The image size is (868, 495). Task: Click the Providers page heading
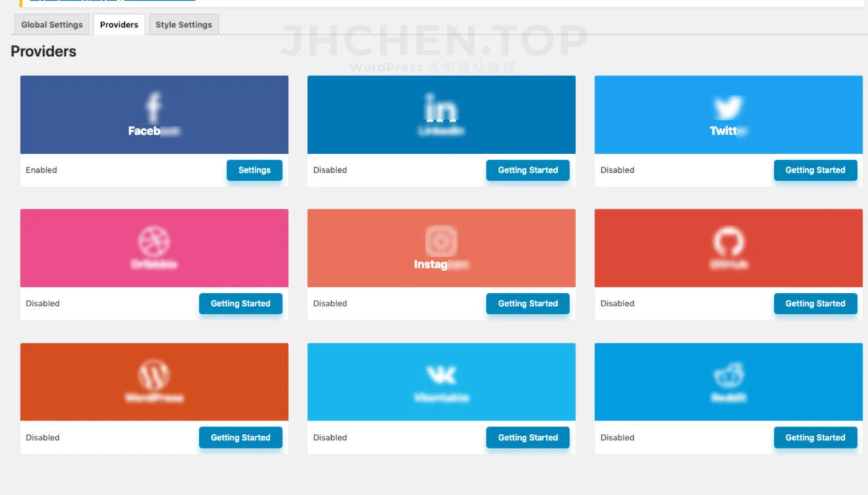pyautogui.click(x=43, y=51)
